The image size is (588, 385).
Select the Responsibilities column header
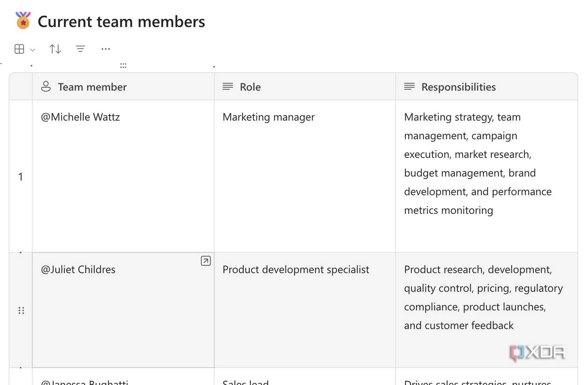pyautogui.click(x=458, y=87)
